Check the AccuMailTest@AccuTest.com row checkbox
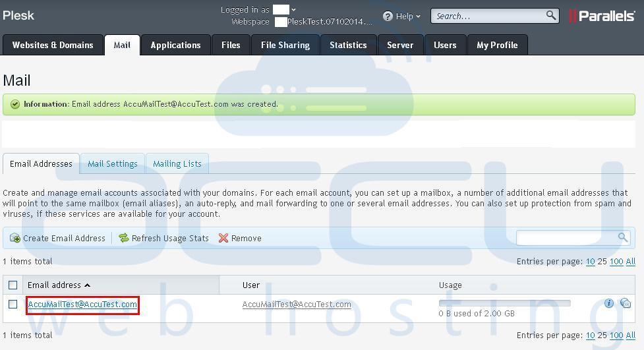 click(13, 304)
